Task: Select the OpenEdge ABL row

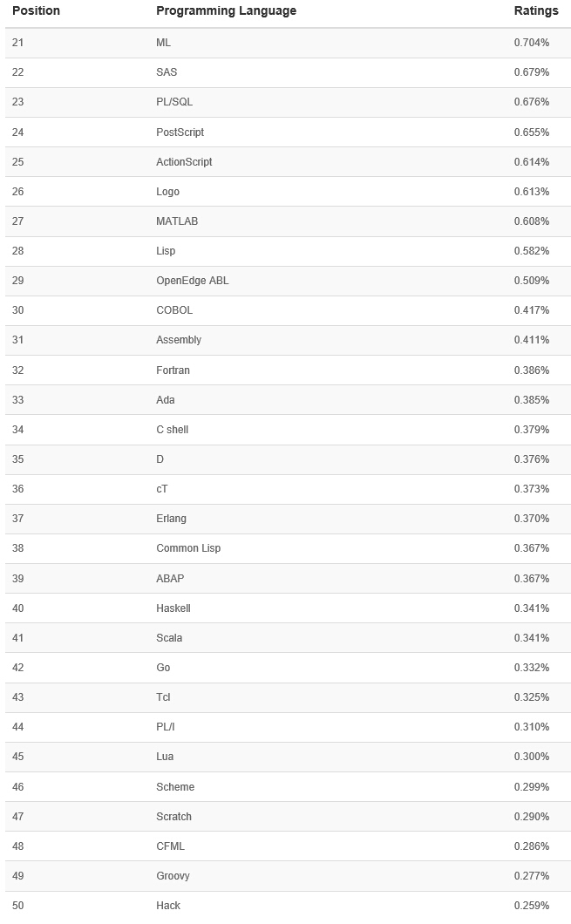Action: pos(192,281)
